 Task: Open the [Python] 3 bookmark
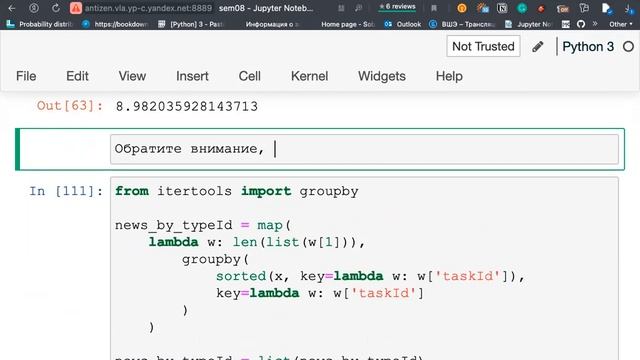pyautogui.click(x=191, y=24)
